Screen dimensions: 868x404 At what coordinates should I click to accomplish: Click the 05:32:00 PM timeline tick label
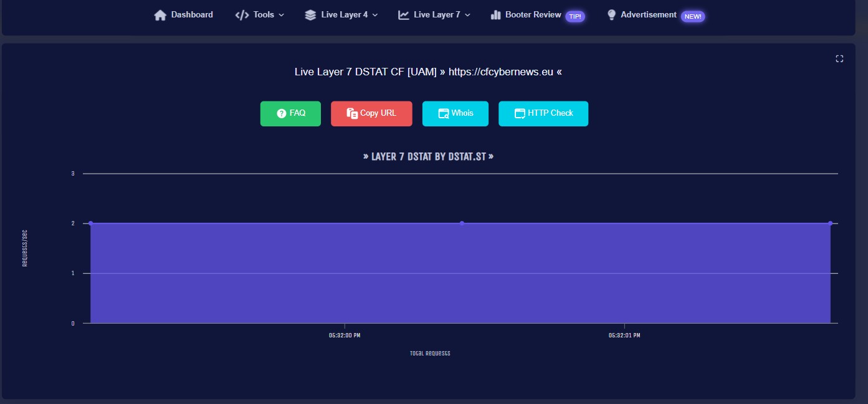point(345,336)
